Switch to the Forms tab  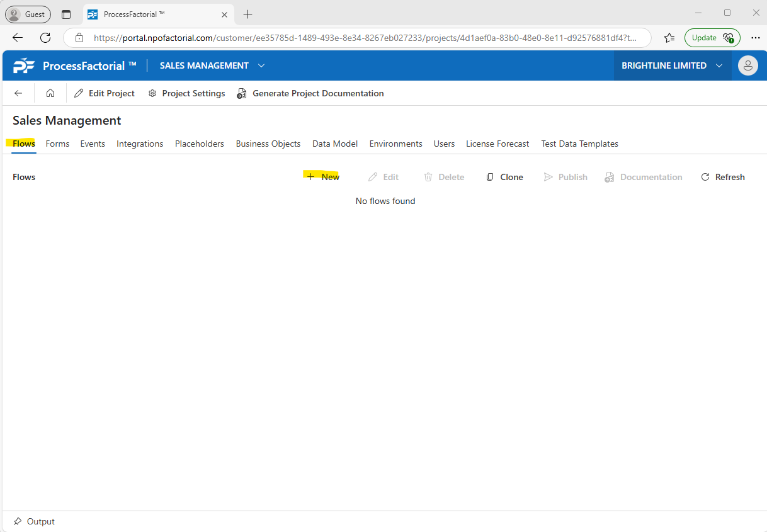57,144
